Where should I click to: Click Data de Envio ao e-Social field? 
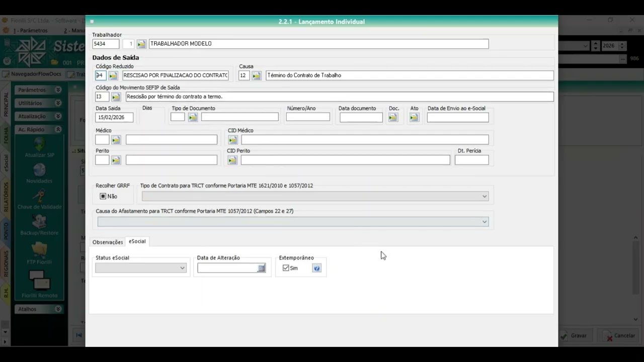(458, 117)
